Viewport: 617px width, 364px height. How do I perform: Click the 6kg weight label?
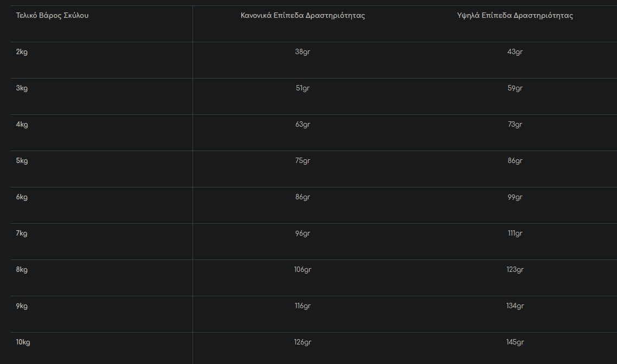[x=22, y=197]
